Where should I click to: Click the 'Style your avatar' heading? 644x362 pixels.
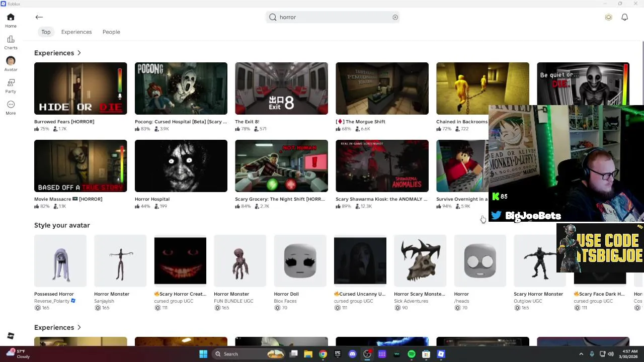tap(62, 225)
